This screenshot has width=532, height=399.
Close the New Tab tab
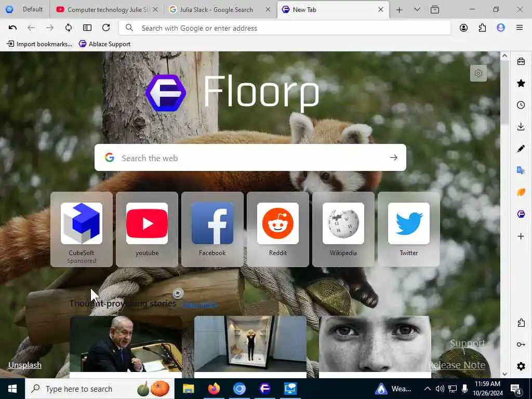coord(381,9)
